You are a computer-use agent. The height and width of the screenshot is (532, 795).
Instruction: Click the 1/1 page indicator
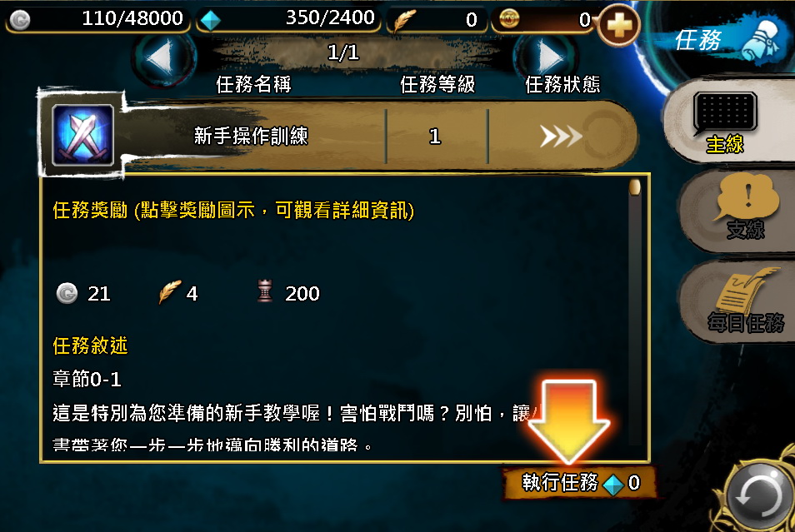tap(343, 52)
